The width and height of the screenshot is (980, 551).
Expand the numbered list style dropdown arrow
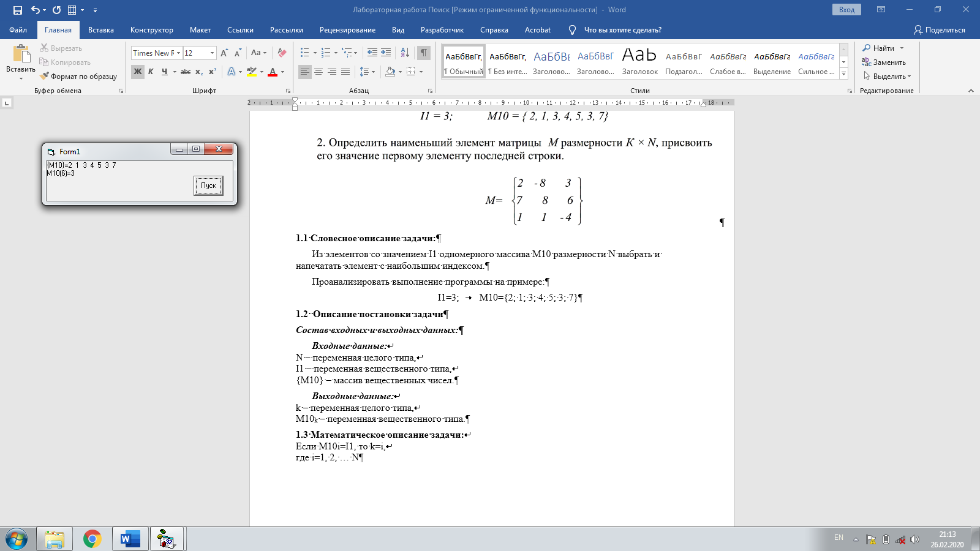point(336,53)
